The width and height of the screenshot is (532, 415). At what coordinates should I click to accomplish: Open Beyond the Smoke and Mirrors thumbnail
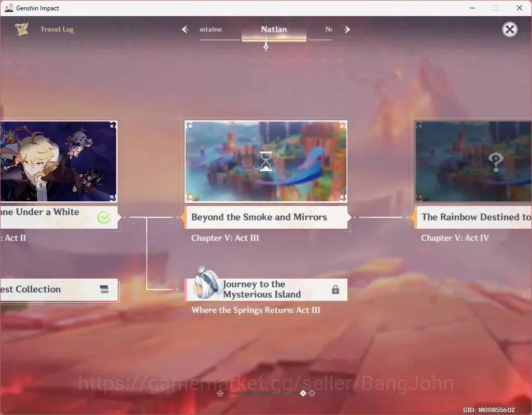(266, 161)
